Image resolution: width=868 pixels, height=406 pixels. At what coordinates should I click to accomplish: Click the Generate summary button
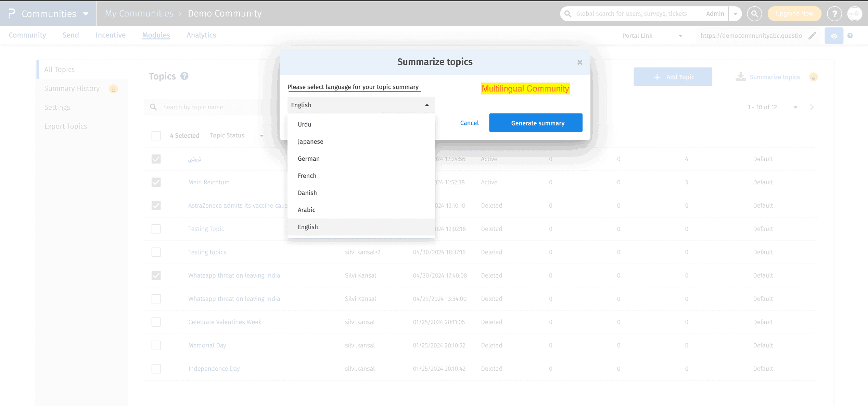[535, 123]
